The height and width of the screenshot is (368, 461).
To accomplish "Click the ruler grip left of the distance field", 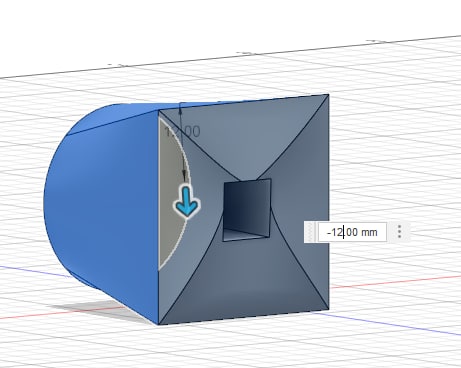I will click(x=311, y=232).
